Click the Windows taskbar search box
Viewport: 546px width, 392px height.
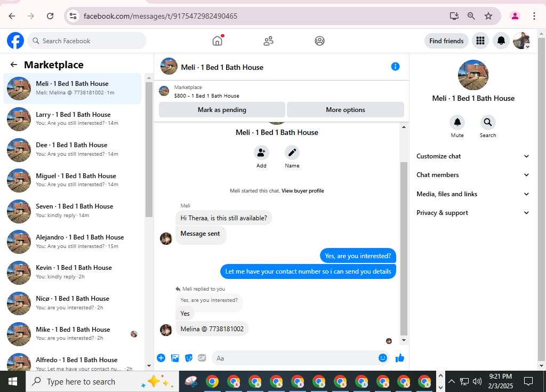point(102,381)
